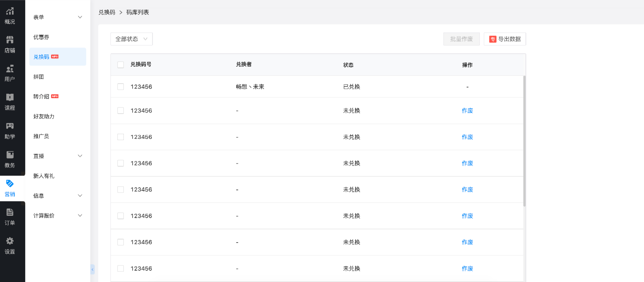Open the 全部状态 status filter dropdown
The height and width of the screenshot is (282, 644).
(131, 39)
